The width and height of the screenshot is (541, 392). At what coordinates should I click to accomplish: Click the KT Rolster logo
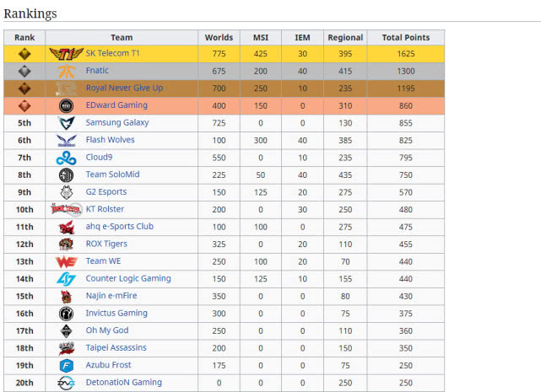coord(66,209)
